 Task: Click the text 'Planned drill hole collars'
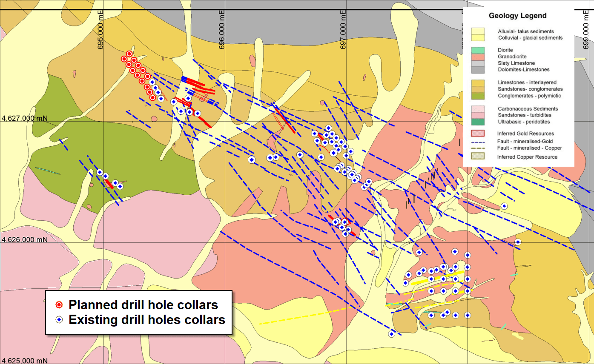[143, 304]
